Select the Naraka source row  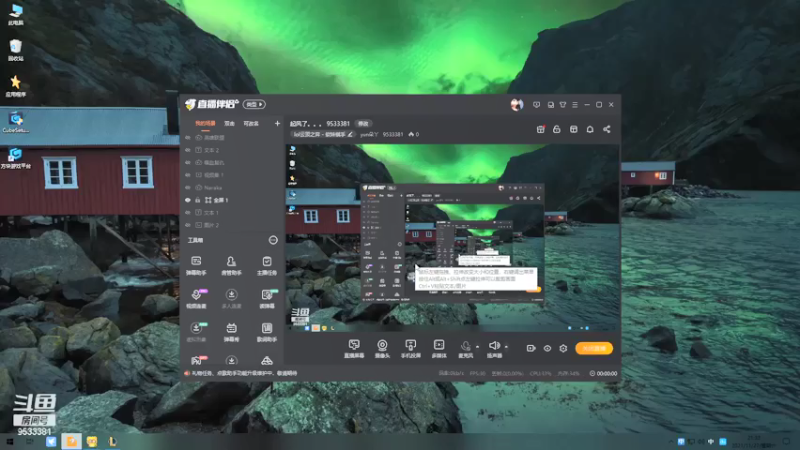point(232,187)
